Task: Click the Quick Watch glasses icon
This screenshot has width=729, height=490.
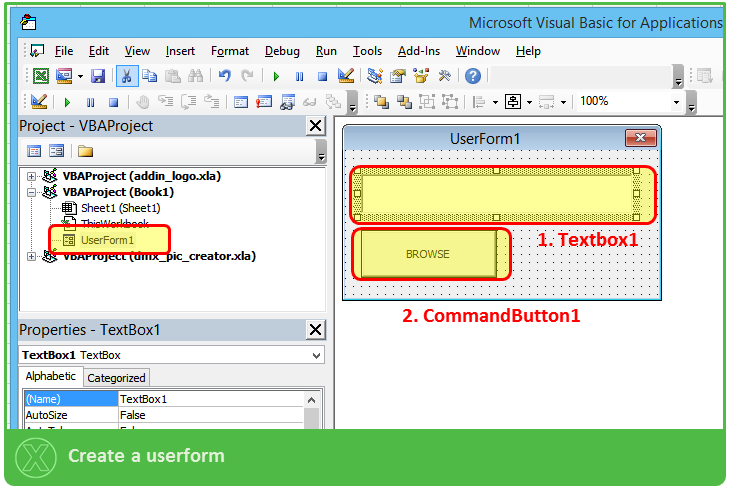Action: point(310,102)
